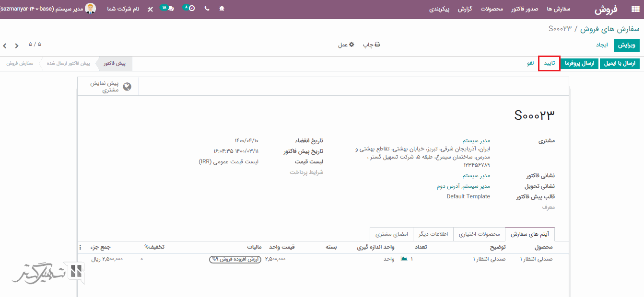
Task: Click subtotal 2,500,000 ریال cell
Action: coord(107,259)
